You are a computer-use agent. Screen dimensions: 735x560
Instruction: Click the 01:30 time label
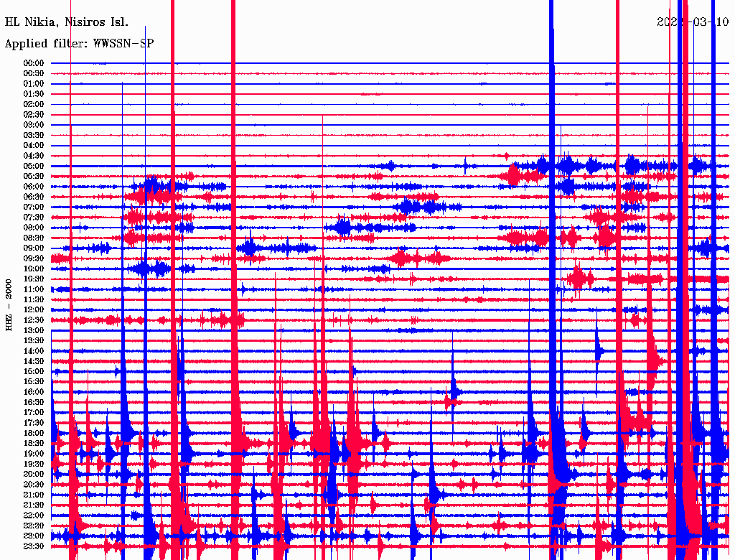click(x=33, y=94)
